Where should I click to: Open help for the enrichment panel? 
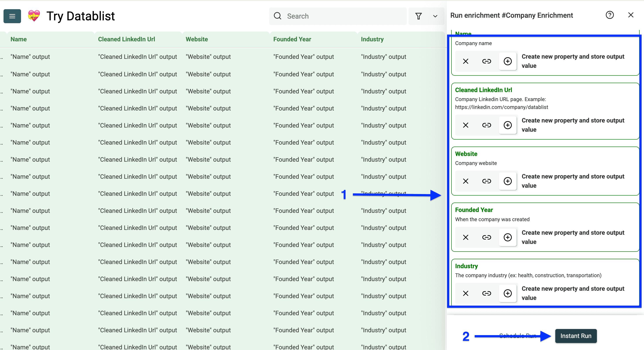pyautogui.click(x=610, y=15)
